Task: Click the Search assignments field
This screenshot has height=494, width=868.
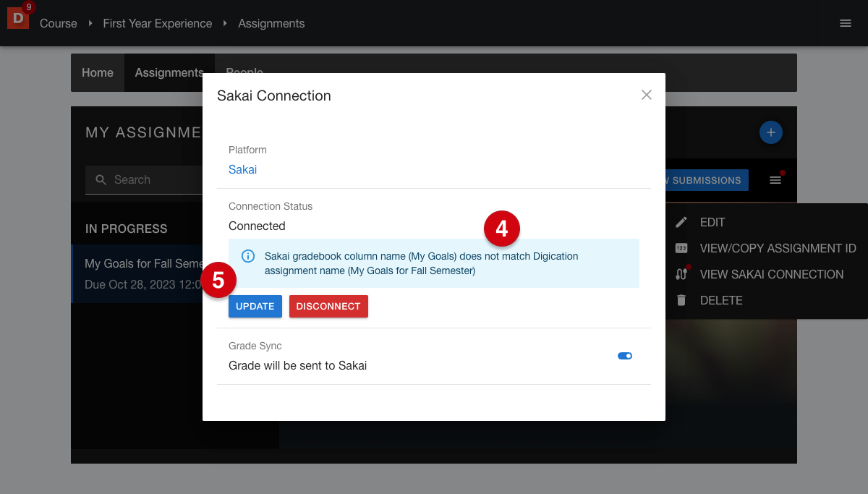Action: tap(145, 179)
